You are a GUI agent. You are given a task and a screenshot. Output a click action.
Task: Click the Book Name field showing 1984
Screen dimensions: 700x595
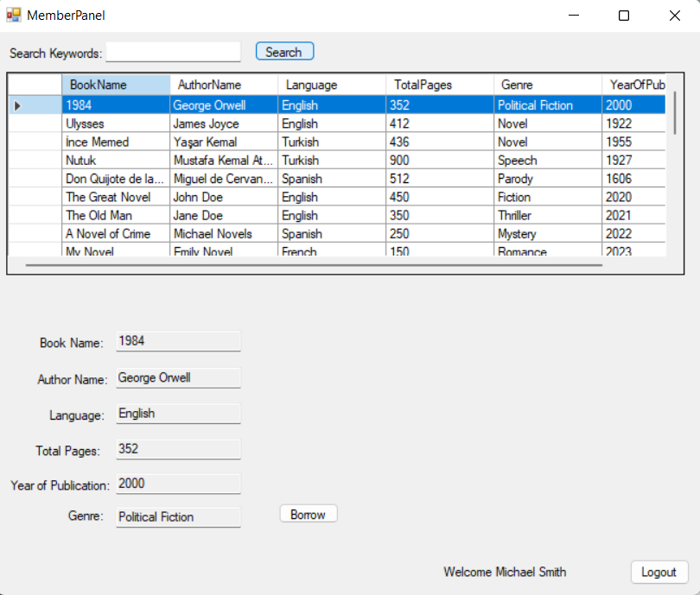click(178, 340)
